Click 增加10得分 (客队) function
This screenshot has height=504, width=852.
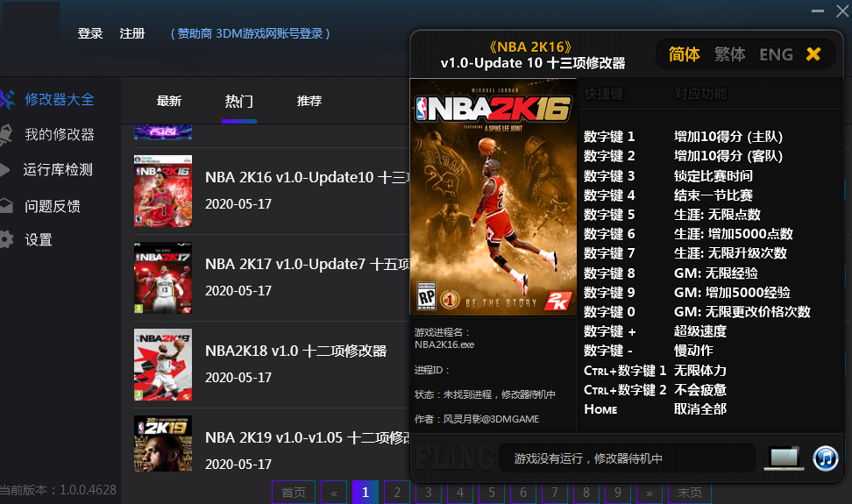tap(728, 156)
